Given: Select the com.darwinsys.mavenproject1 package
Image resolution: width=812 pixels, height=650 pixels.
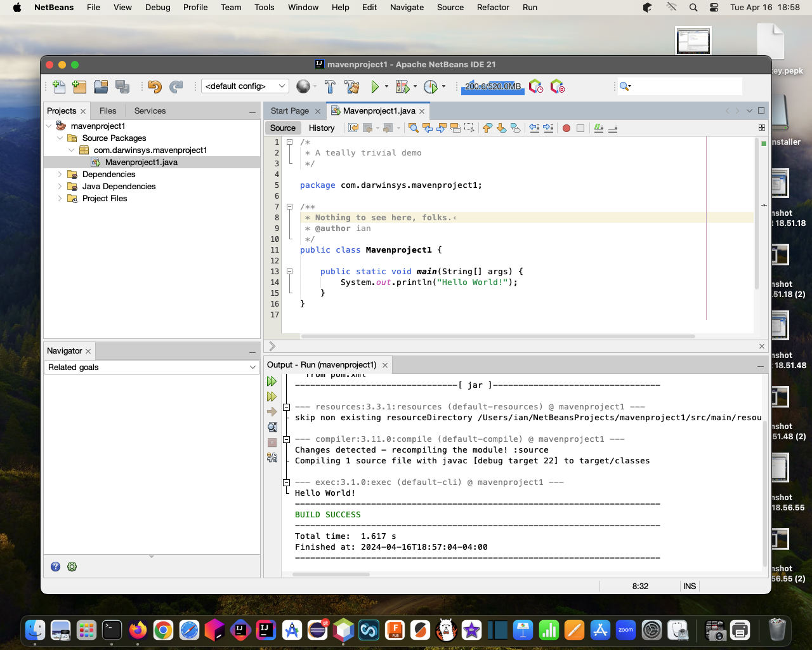Looking at the screenshot, I should (150, 150).
